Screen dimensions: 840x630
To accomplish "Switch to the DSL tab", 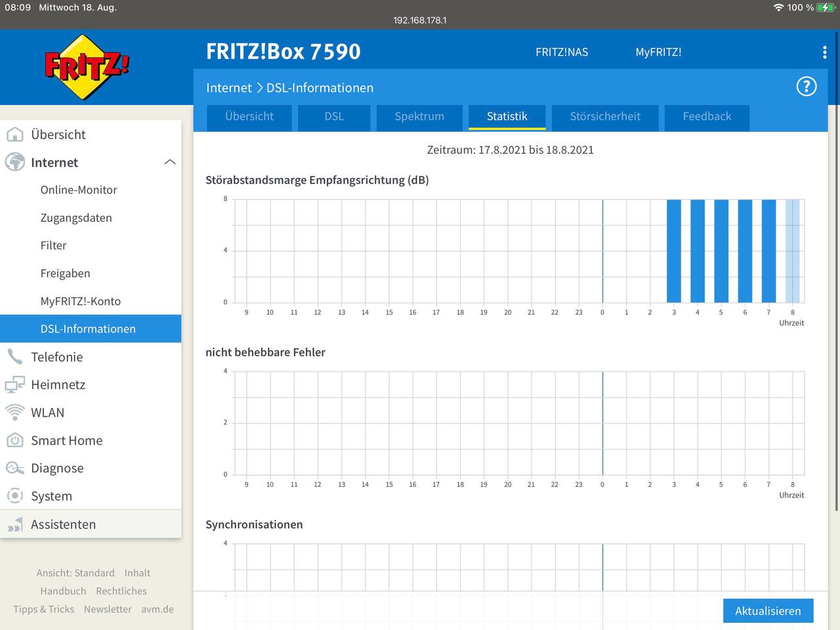I will (x=334, y=117).
